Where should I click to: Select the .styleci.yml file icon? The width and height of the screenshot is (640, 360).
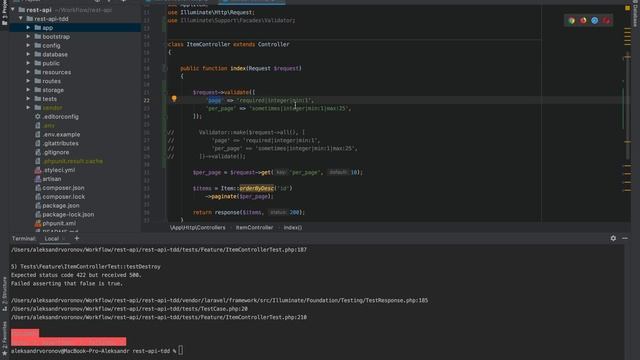click(38, 170)
